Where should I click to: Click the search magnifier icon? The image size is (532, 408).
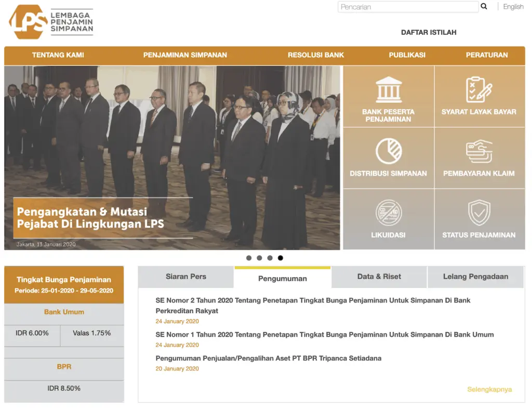pos(484,7)
